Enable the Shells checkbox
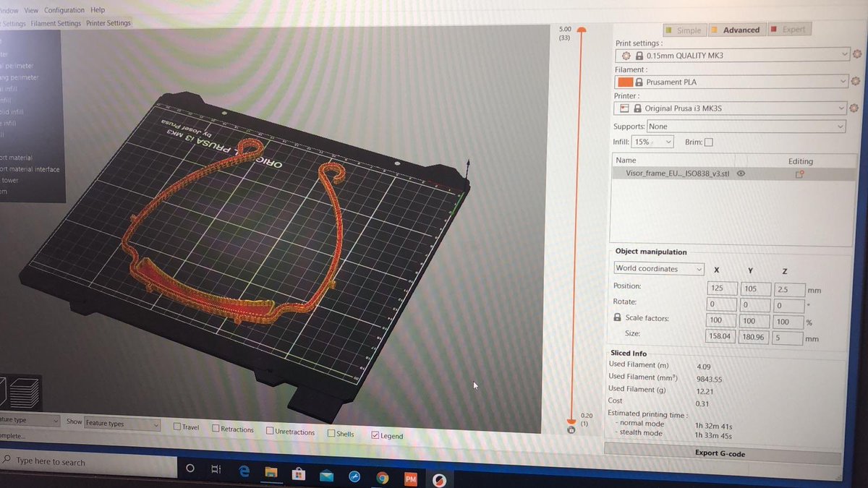868x488 pixels. pos(331,433)
